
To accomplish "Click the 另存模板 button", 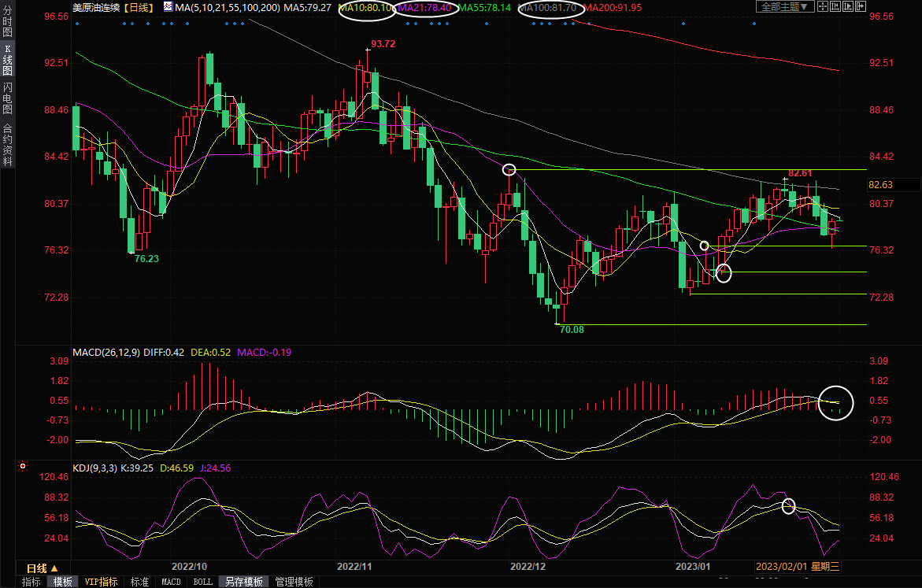I will click(243, 582).
